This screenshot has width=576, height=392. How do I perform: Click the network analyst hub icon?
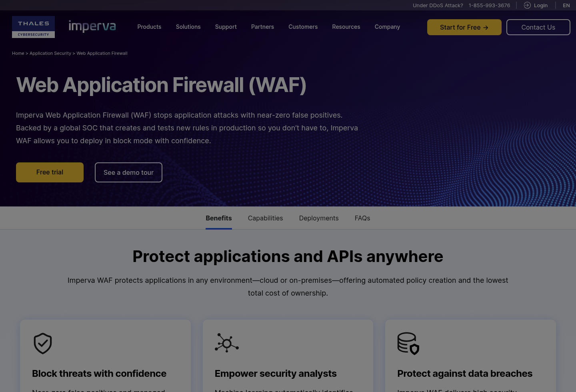pos(227,343)
